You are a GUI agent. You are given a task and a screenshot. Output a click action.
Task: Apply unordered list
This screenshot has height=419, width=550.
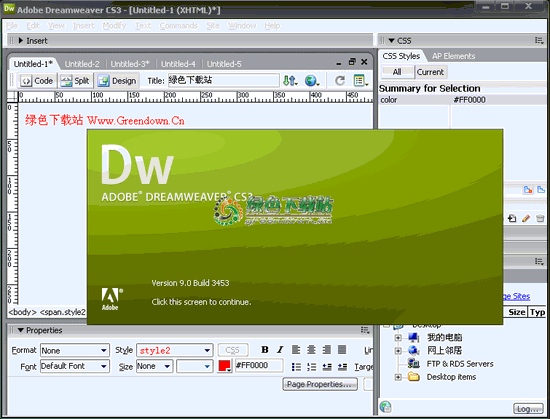296,367
